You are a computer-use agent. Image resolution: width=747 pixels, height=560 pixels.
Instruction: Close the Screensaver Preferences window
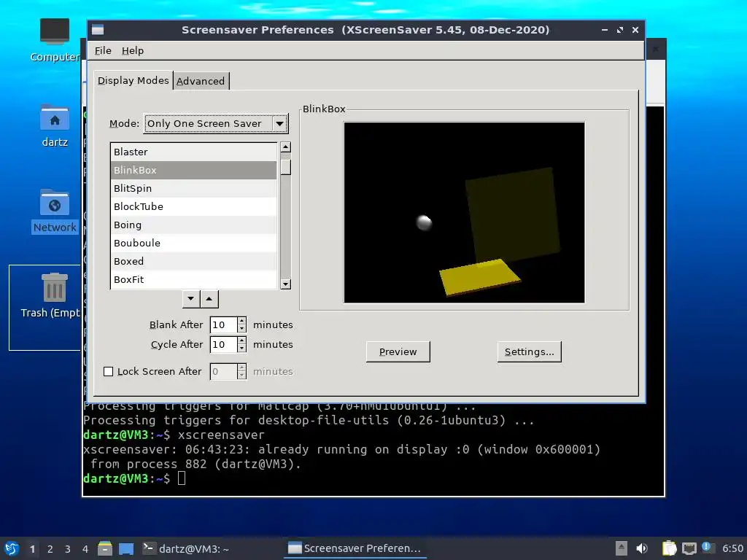pos(635,30)
